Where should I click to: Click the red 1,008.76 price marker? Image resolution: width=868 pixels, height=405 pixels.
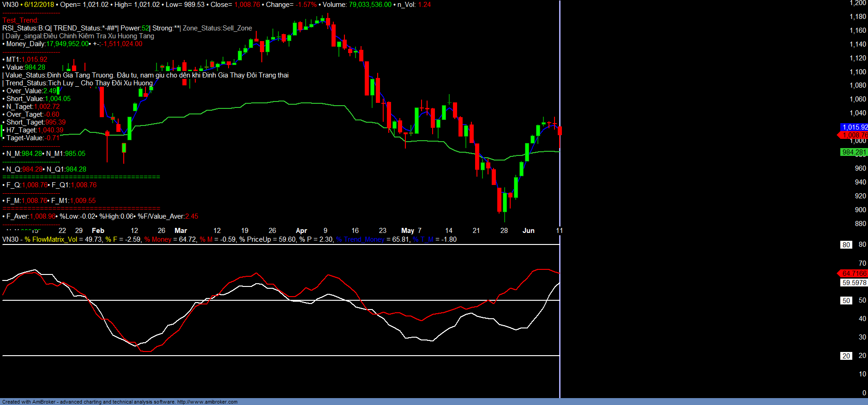pyautogui.click(x=854, y=135)
